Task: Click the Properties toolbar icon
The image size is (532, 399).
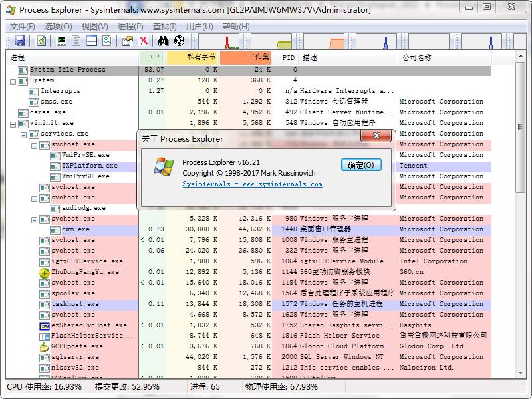Action: click(127, 41)
